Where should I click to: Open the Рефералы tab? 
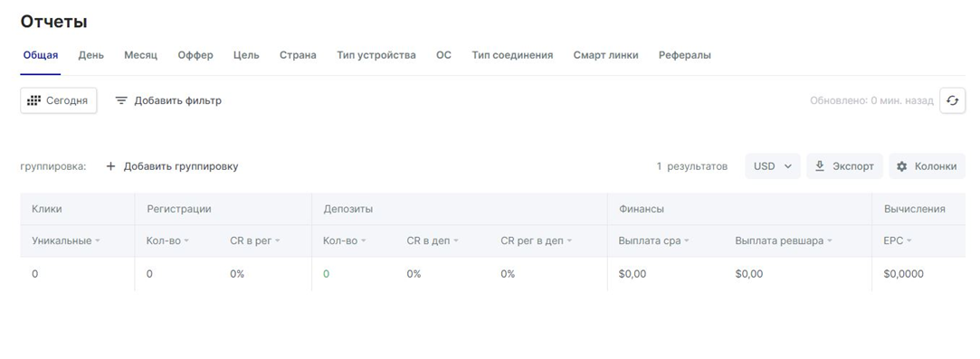point(685,55)
